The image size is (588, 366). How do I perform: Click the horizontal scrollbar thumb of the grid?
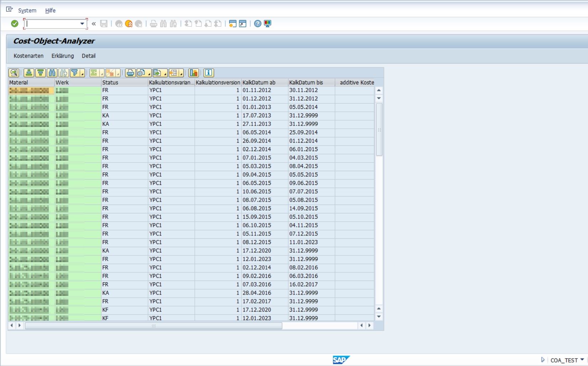click(x=153, y=325)
